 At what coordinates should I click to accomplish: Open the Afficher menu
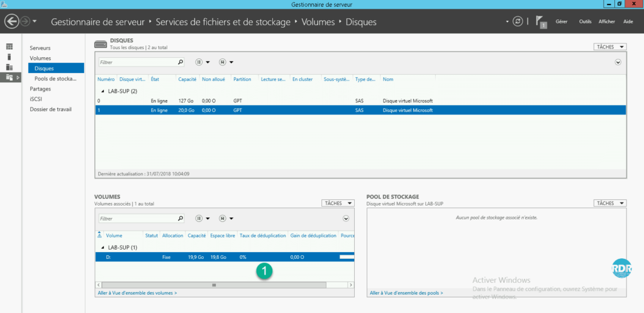[x=607, y=22]
